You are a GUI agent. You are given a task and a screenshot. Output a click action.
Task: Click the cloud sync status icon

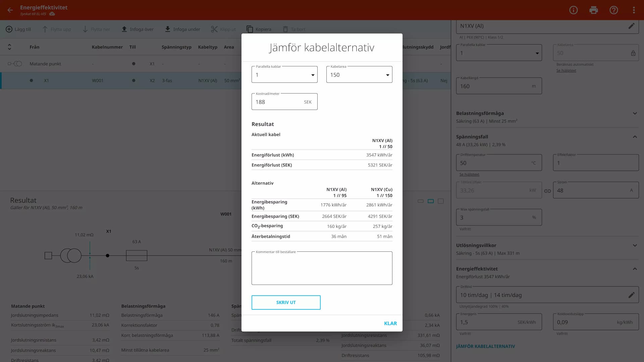[x=52, y=14]
